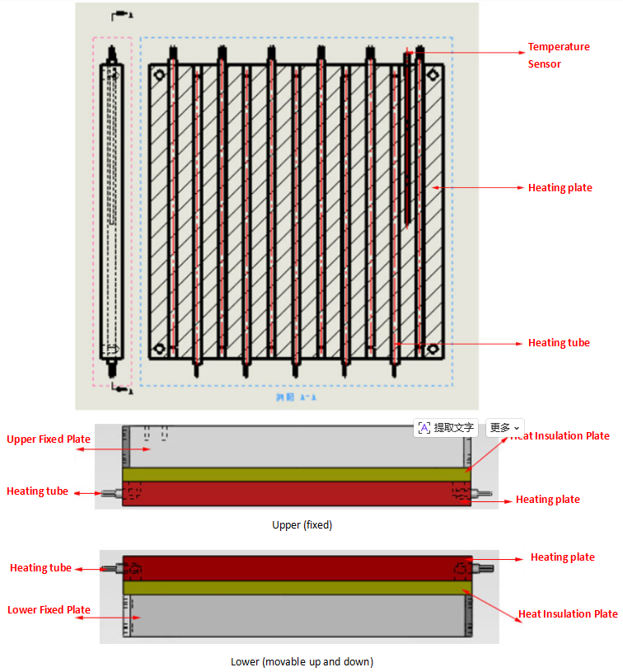This screenshot has width=623, height=672.
Task: Click the blue A-A section view caption
Action: point(296,397)
